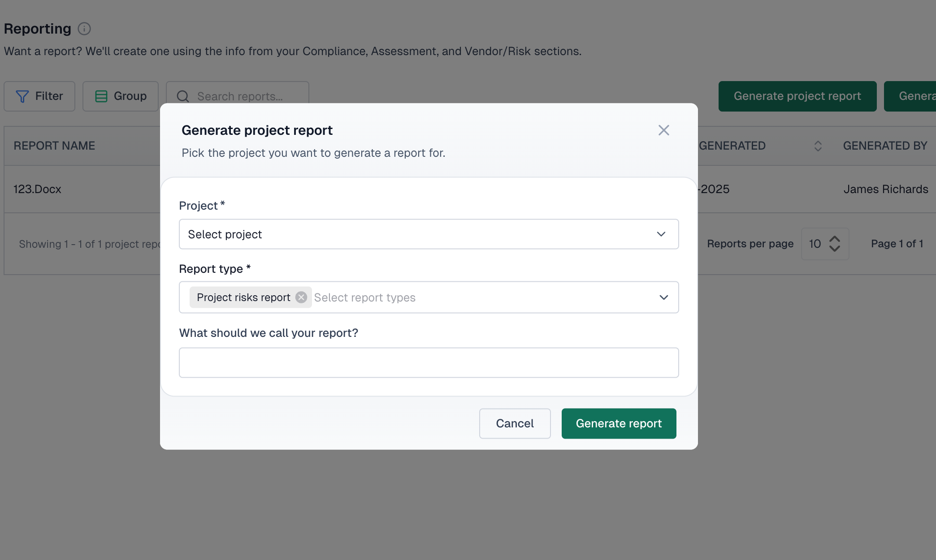Click the sort icon on GENERATED column
The width and height of the screenshot is (936, 560).
(818, 146)
